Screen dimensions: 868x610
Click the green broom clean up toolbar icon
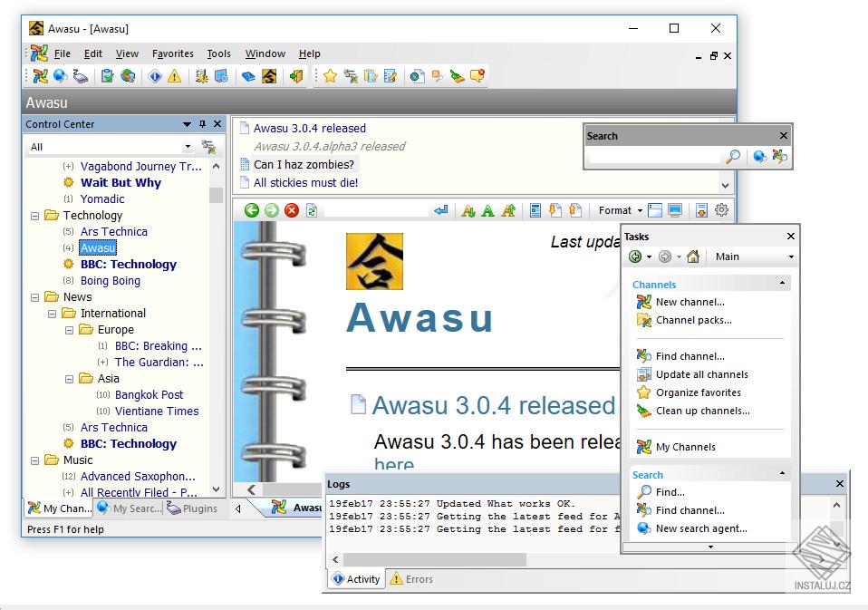[458, 76]
